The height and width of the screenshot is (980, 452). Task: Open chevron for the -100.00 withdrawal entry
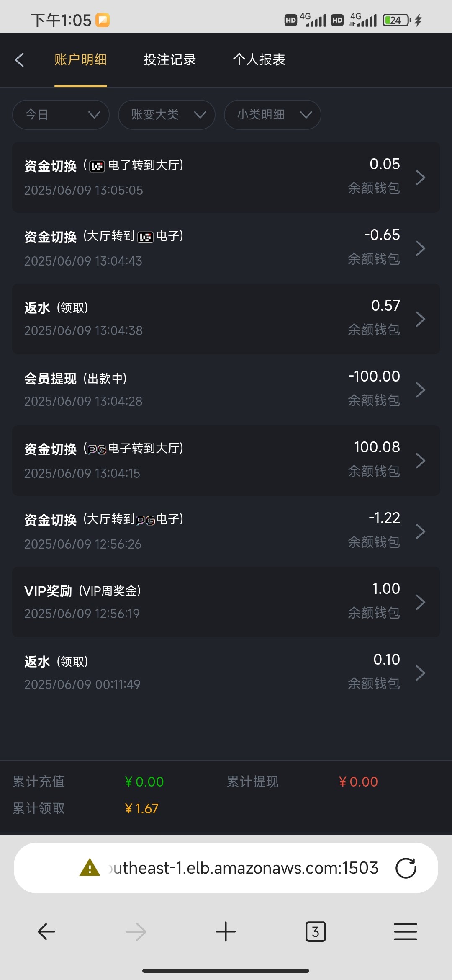click(420, 390)
